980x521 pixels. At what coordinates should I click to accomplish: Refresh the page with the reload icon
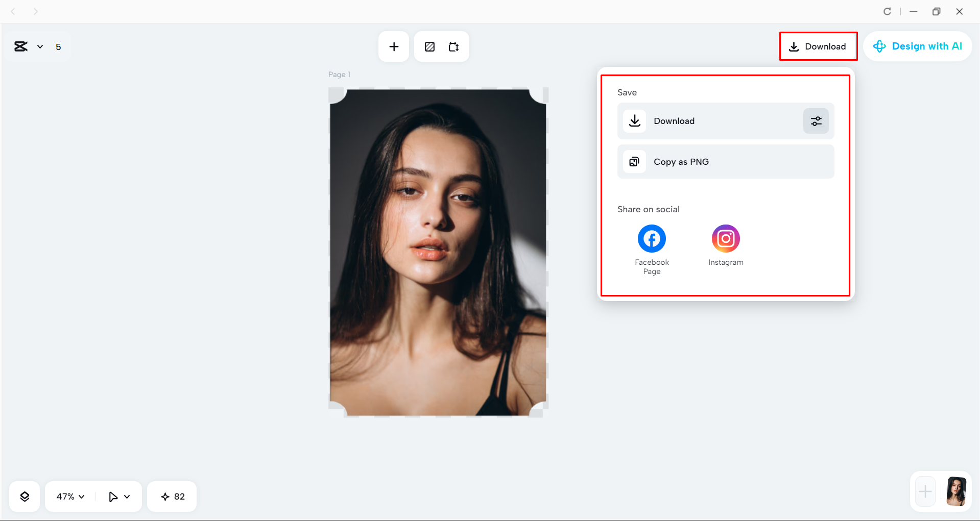click(887, 11)
